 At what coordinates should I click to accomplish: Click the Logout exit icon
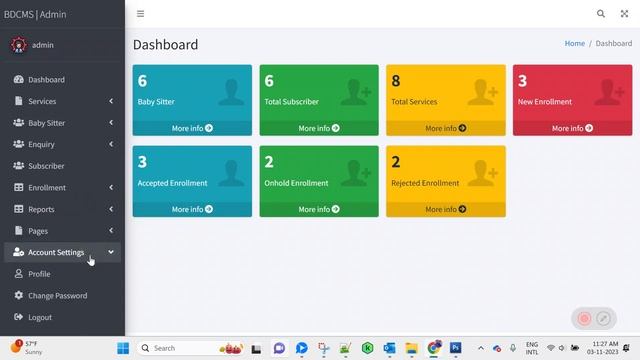click(x=18, y=317)
